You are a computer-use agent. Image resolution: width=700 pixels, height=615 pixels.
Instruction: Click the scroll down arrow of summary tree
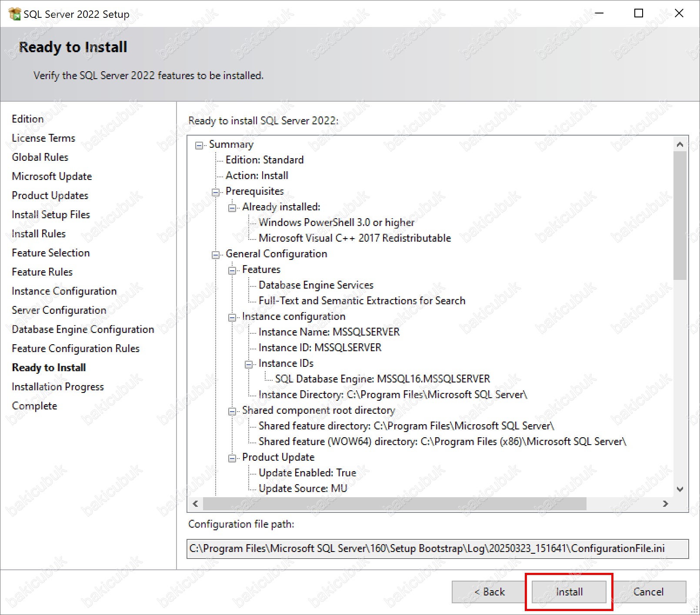click(x=680, y=489)
